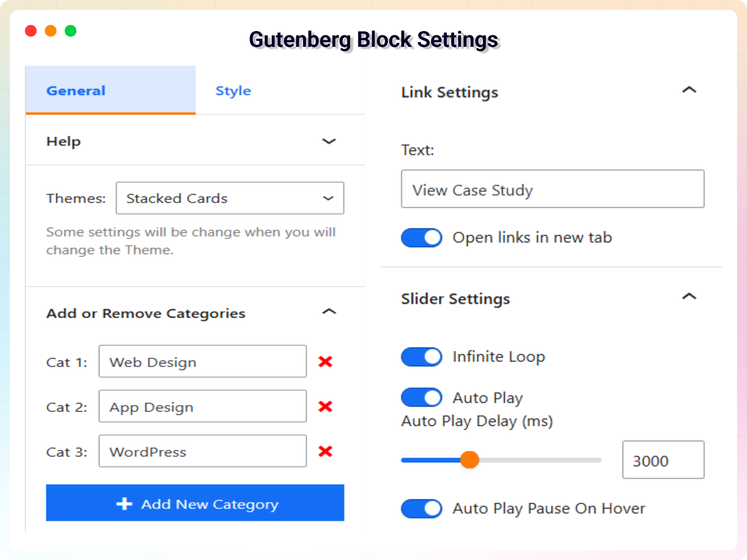
Task: Disable the Infinite Loop switch
Action: (421, 357)
